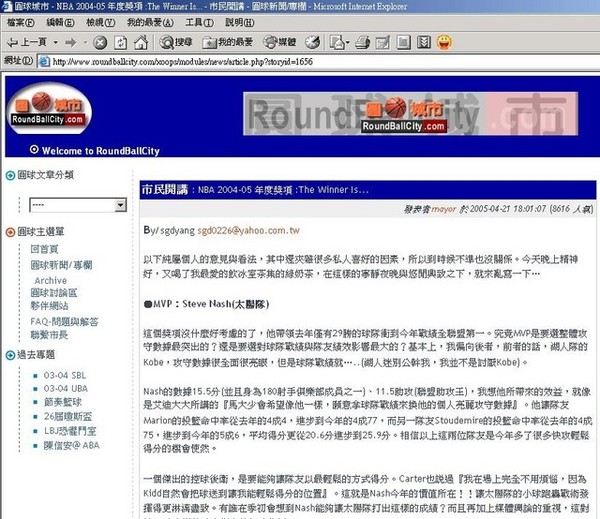Click the icon beside Welcome to RoundBallCity
This screenshot has height=519, width=600.
tap(34, 149)
